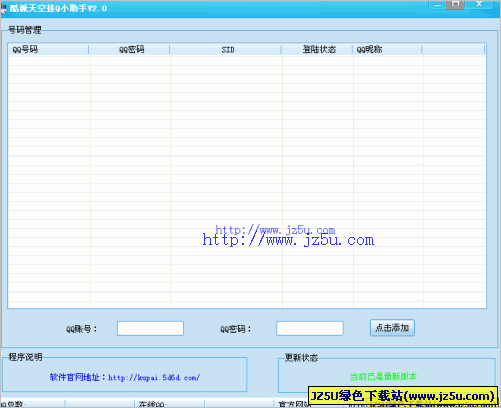The height and width of the screenshot is (408, 501).
Task: Sort by the SID column header
Action: click(x=226, y=50)
